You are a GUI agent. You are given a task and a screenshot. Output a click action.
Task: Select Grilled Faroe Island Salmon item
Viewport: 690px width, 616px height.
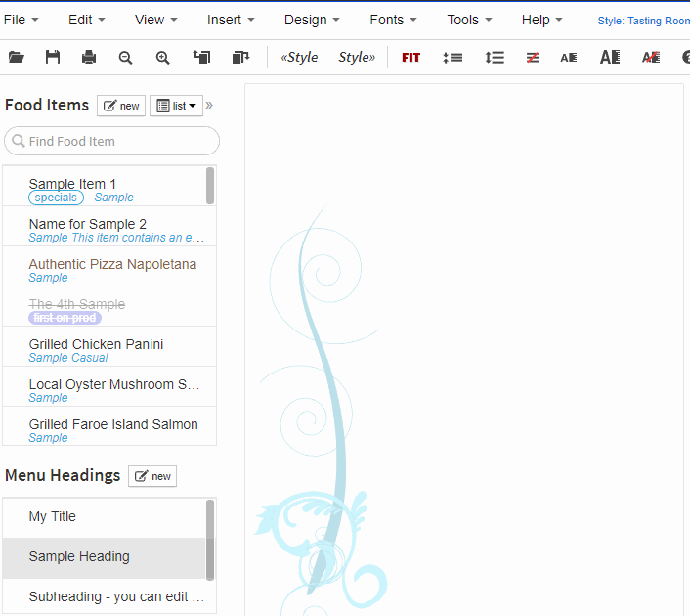click(x=109, y=426)
